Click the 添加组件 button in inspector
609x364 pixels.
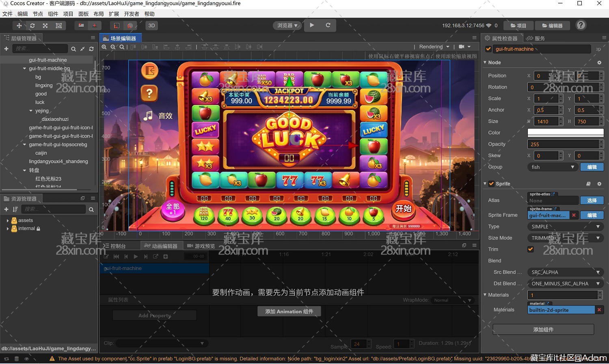point(543,330)
